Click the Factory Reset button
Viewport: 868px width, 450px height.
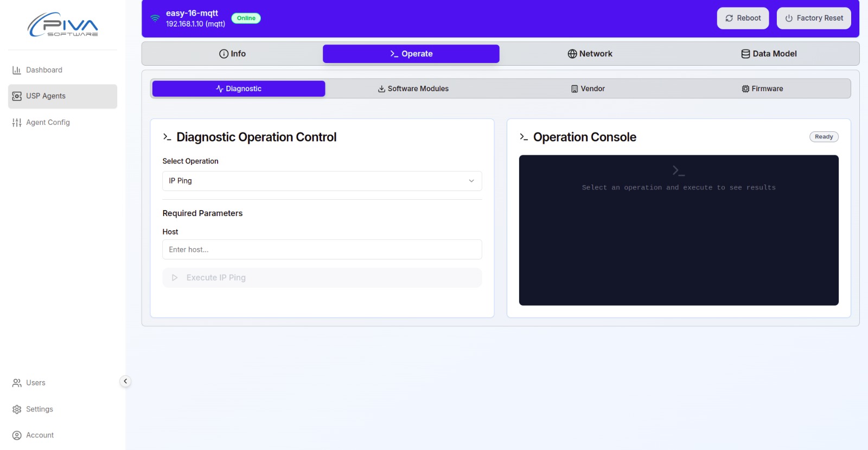[814, 18]
